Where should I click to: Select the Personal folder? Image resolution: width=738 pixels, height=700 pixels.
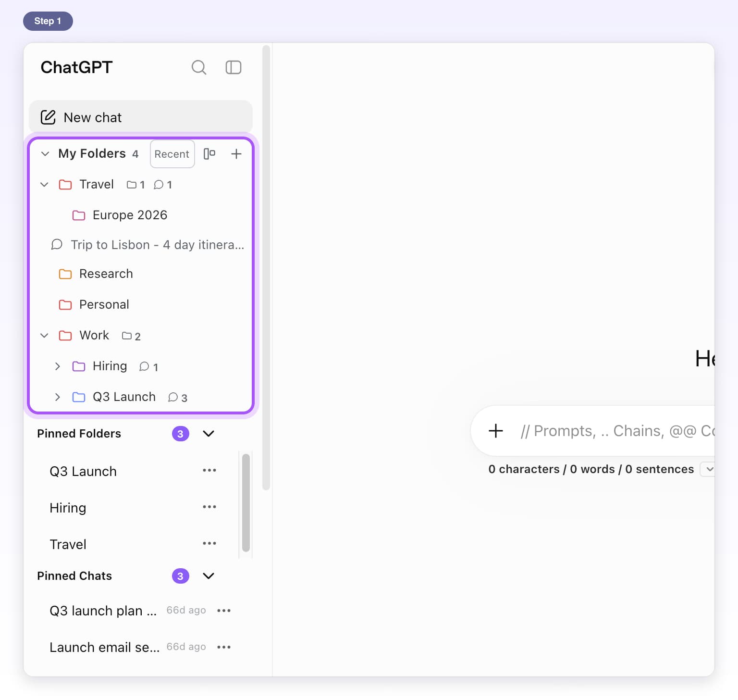[x=104, y=304]
